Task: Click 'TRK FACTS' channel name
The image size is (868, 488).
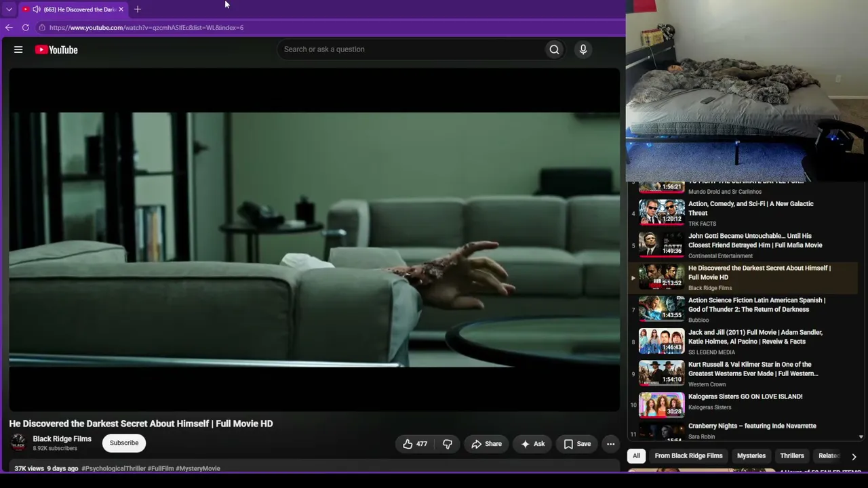Action: coord(702,224)
